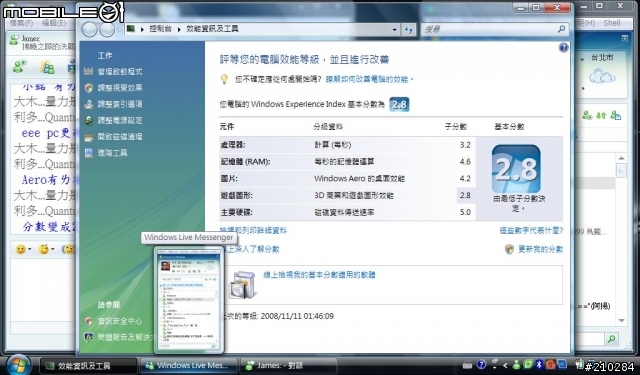This screenshot has height=375, width=640.
Task: Click the disk cleanup icon in sidebar
Action: coord(89,138)
